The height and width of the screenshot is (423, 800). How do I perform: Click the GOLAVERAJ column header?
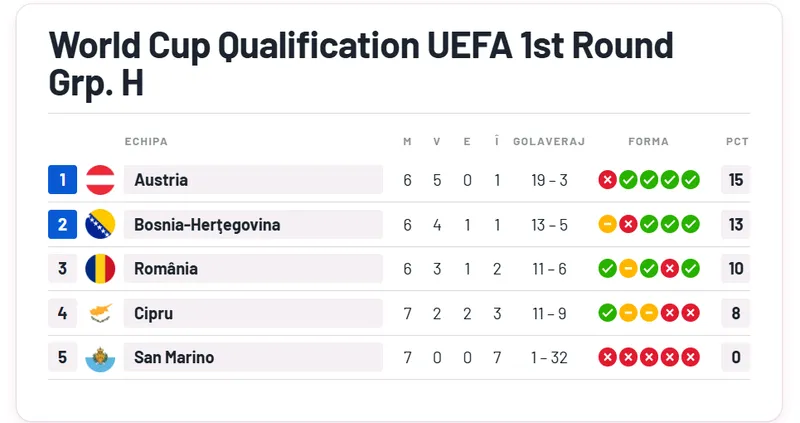click(549, 142)
